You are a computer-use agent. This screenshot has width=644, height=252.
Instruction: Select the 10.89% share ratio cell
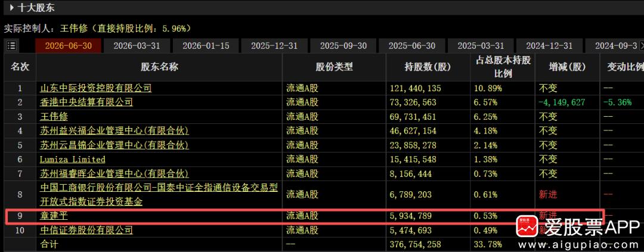tap(488, 88)
